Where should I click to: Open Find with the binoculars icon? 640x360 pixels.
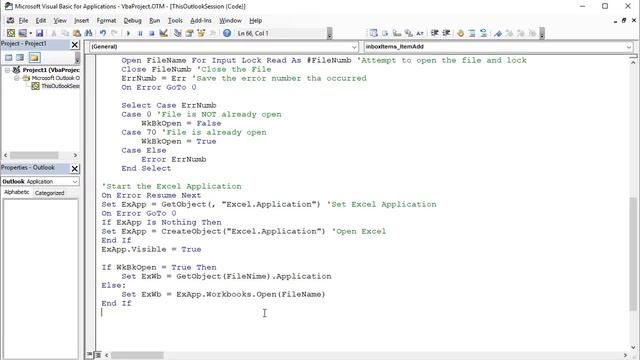pos(88,33)
